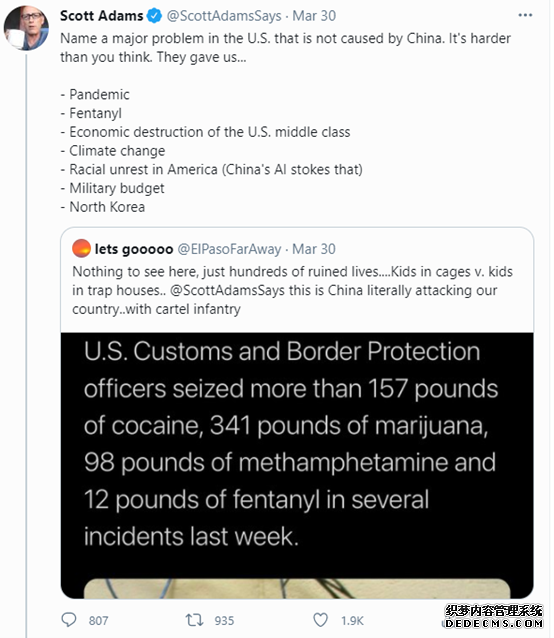Click the 935 retweets count
554x638 pixels.
[x=224, y=621]
